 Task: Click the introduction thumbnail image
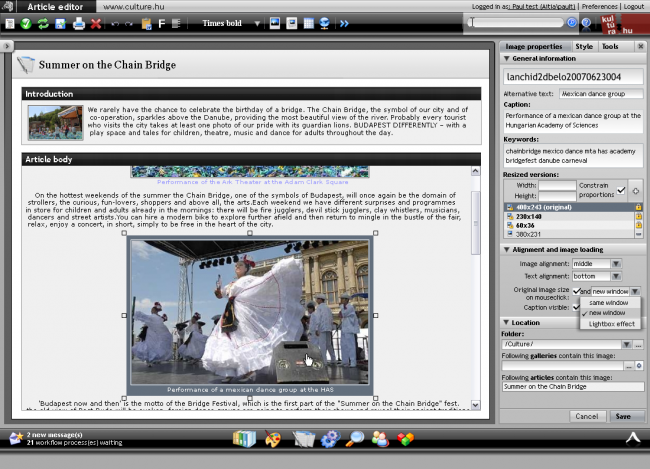56,122
